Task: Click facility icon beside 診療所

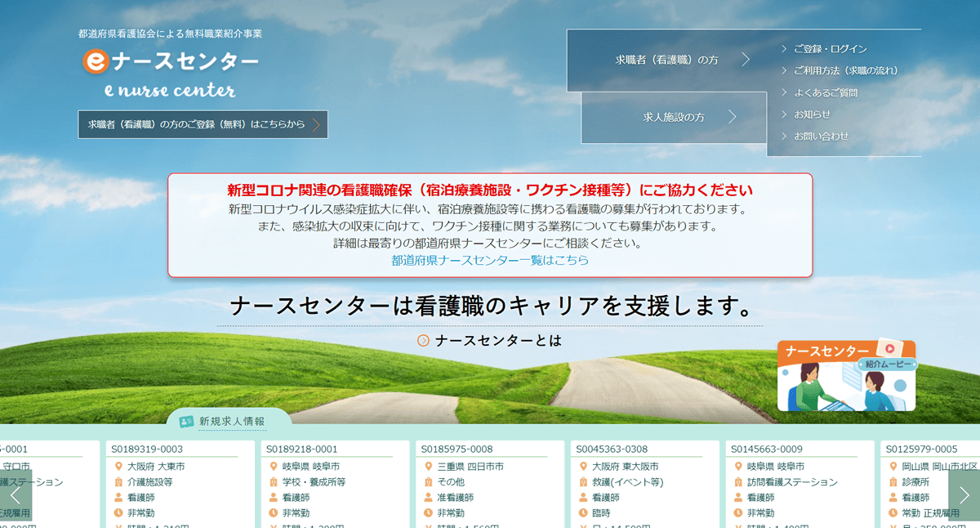Action: pyautogui.click(x=893, y=482)
